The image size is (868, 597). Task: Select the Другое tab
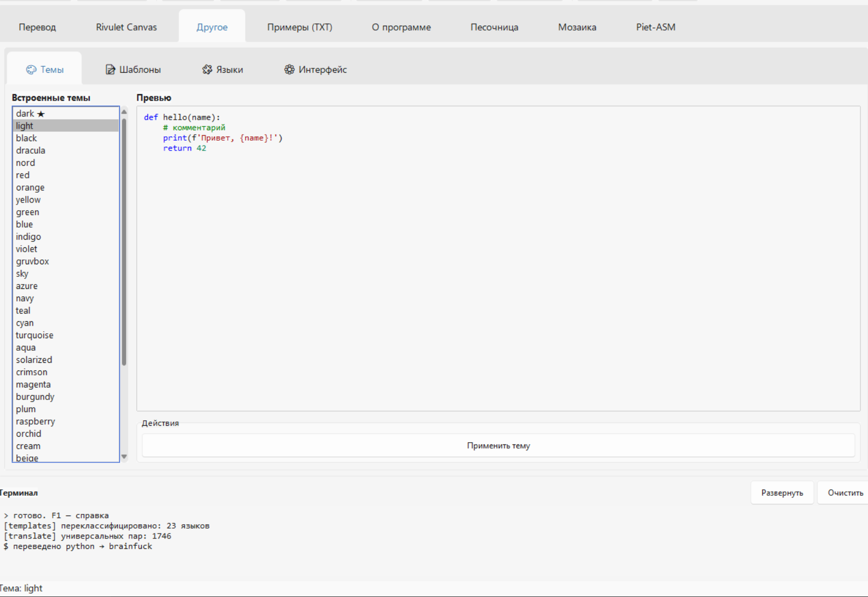pos(212,27)
